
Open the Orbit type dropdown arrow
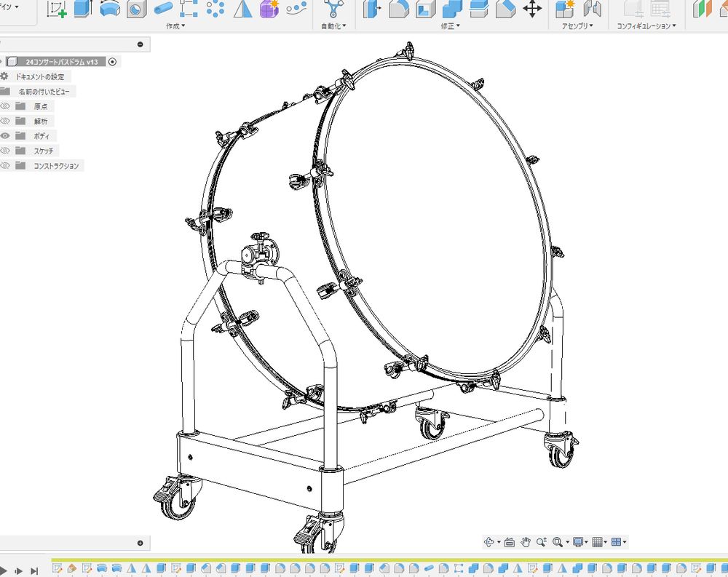click(499, 542)
